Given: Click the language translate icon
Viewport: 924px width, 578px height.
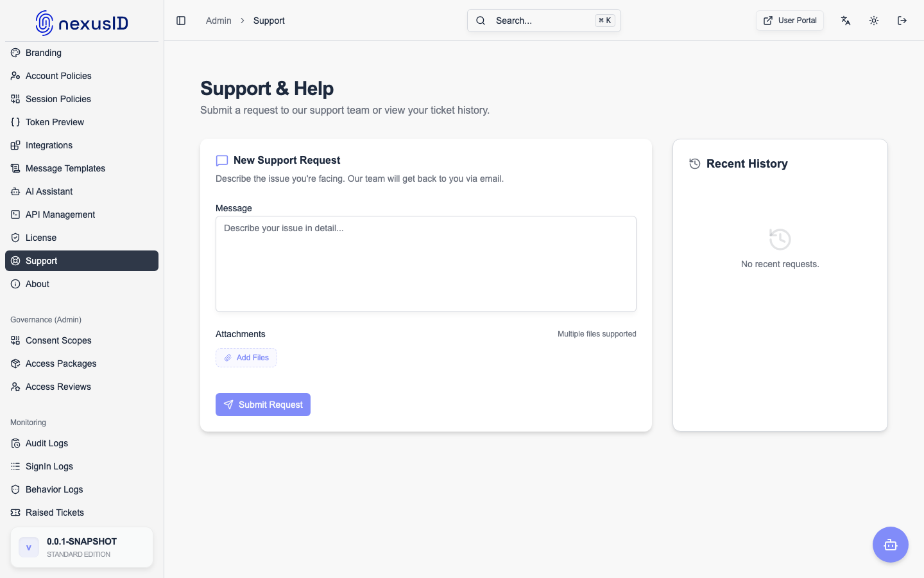Looking at the screenshot, I should coord(846,21).
